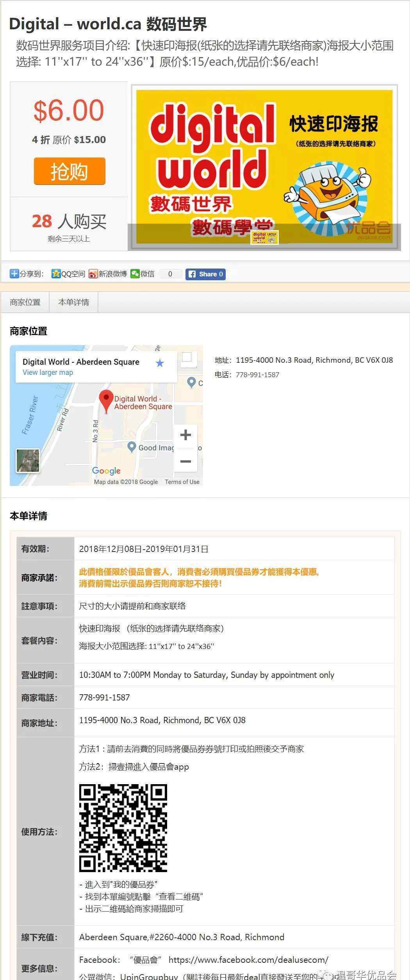
Task: Click the orange 商家承諾 promise text
Action: click(199, 578)
